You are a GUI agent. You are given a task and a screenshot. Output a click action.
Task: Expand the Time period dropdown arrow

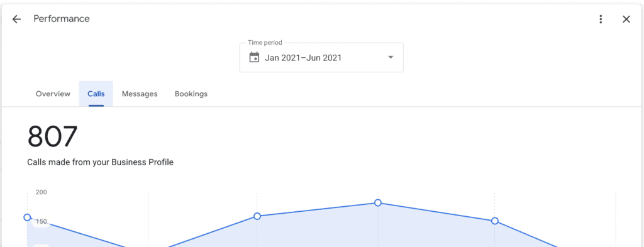coord(391,57)
